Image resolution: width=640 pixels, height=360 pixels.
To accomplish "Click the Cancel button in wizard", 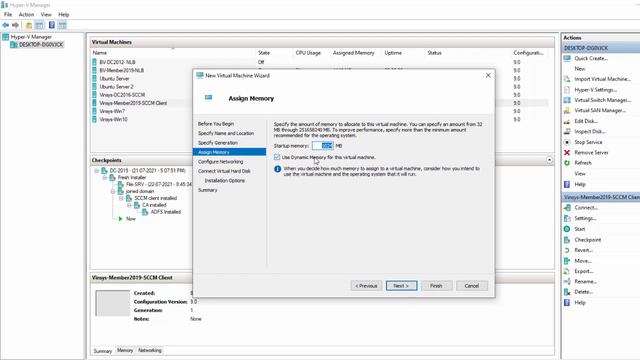I will coord(471,286).
